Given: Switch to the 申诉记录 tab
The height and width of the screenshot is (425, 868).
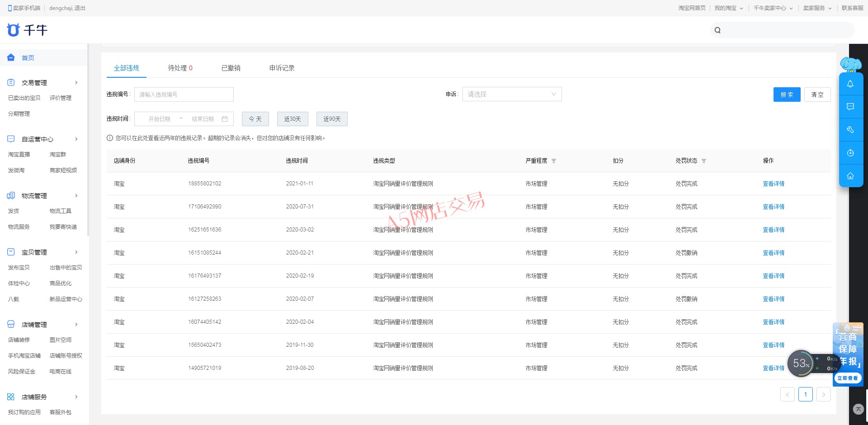Looking at the screenshot, I should [x=282, y=68].
